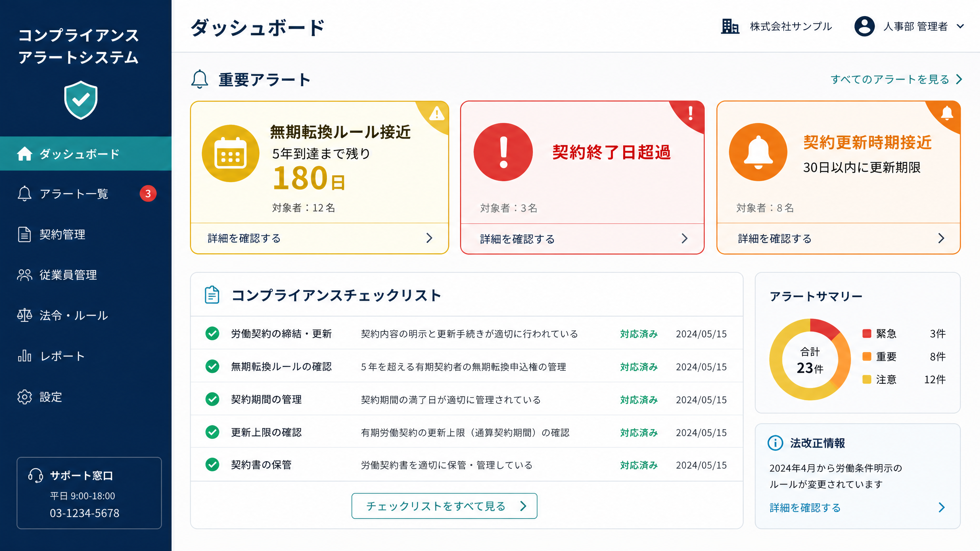This screenshot has height=551, width=980.
Task: Click the bell icon beside アラート一覧
Action: [x=24, y=194]
